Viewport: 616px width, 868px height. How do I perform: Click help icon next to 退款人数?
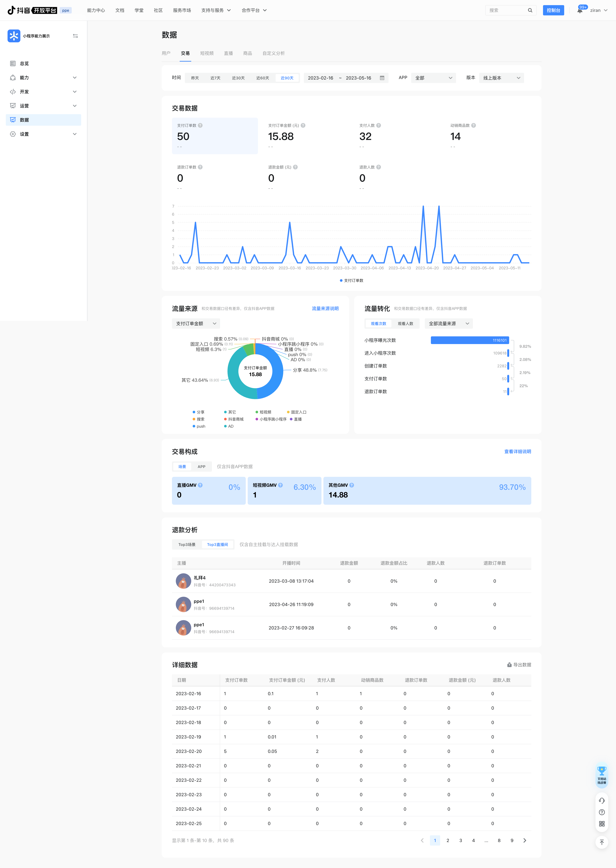pyautogui.click(x=379, y=167)
